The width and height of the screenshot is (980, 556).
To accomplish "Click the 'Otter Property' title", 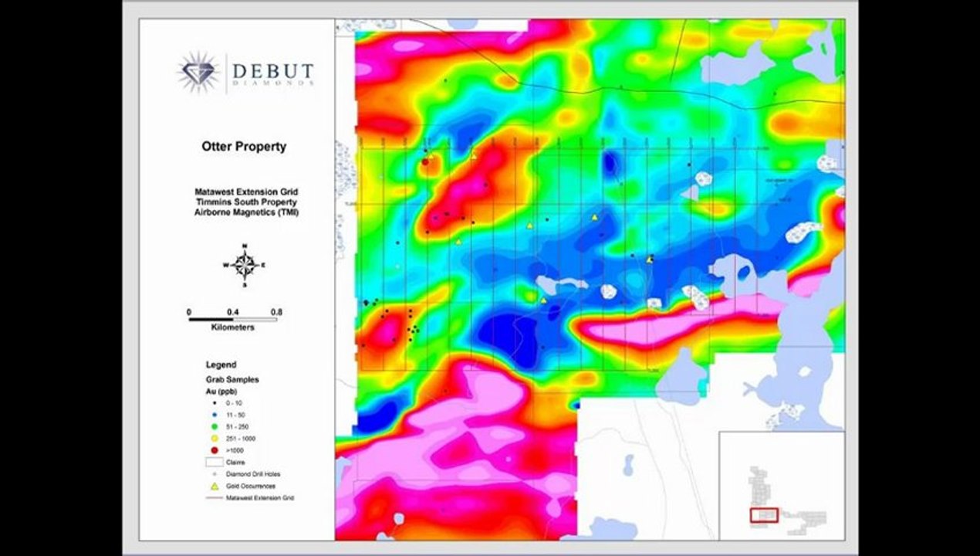I will tap(244, 146).
